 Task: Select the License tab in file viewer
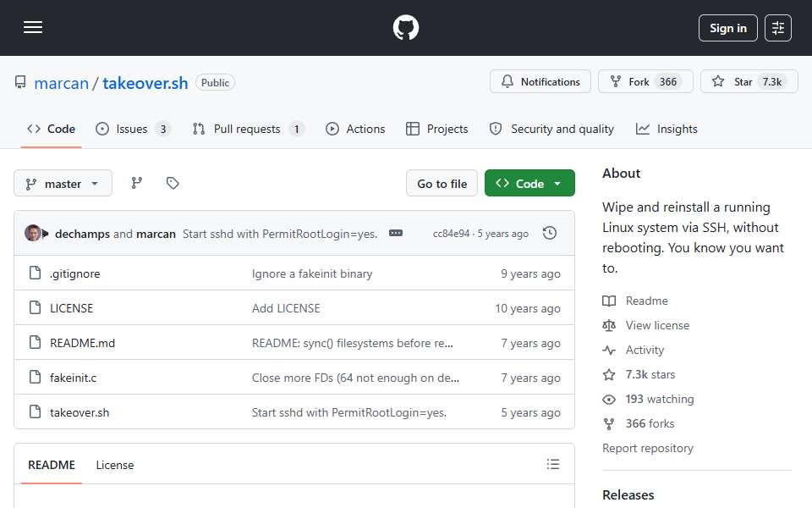coord(115,465)
